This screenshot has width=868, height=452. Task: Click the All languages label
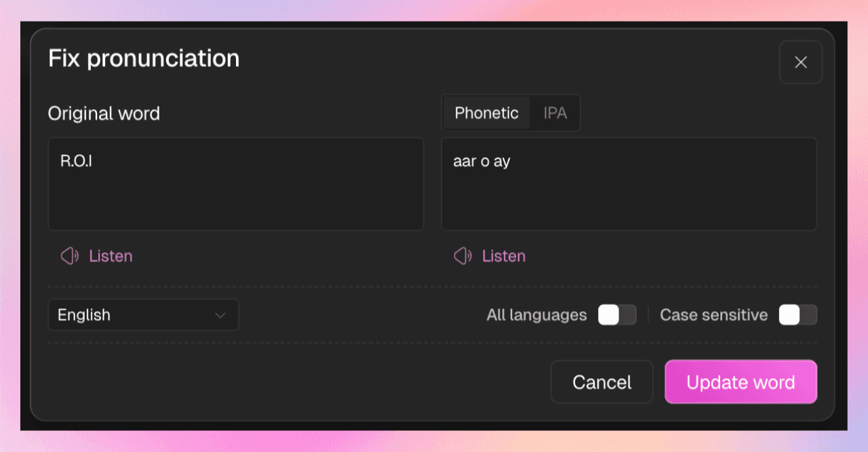[536, 315]
